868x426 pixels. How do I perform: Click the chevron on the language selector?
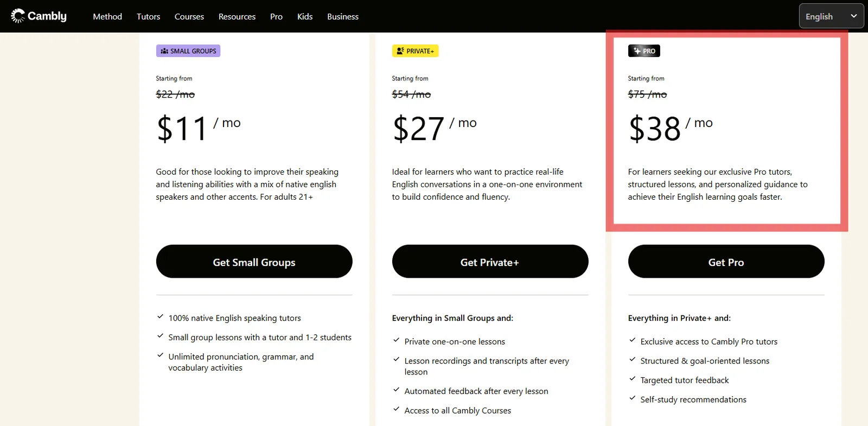click(853, 16)
